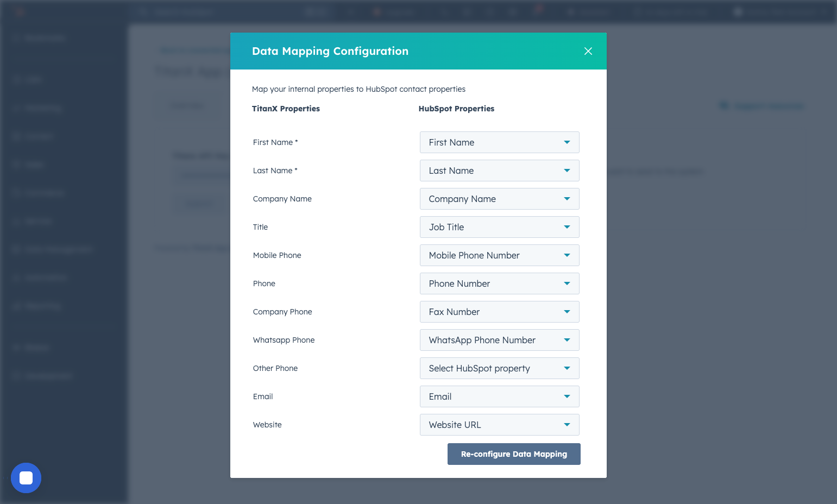Screen dimensions: 837x504
Task: Open the Select HubSpot property dropdown
Action: [499, 368]
